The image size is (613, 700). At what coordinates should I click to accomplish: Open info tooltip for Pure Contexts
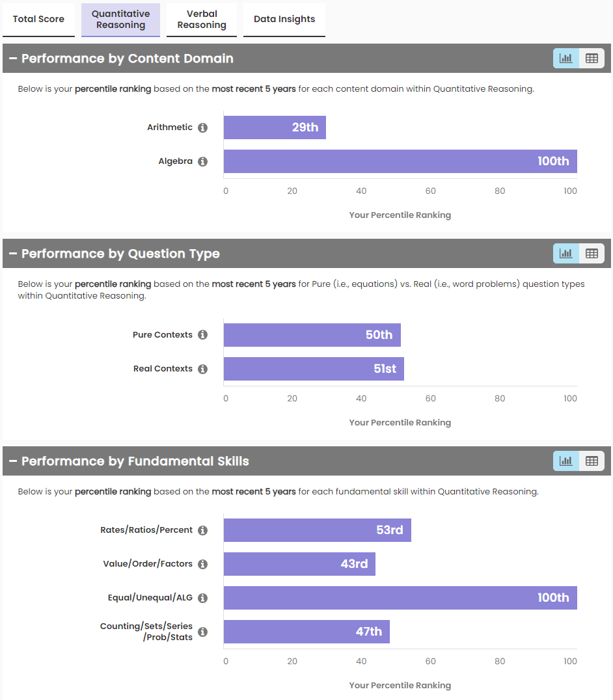click(x=203, y=335)
